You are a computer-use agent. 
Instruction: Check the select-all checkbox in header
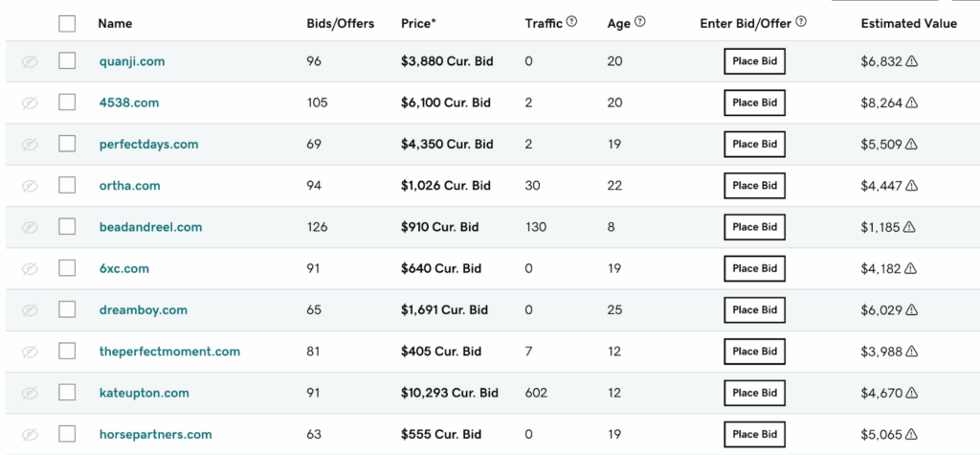click(67, 23)
